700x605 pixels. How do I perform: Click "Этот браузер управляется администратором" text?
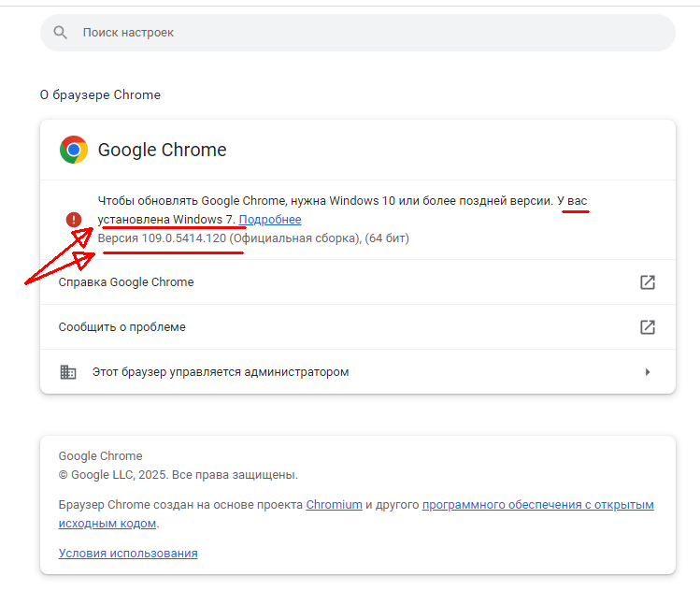221,372
